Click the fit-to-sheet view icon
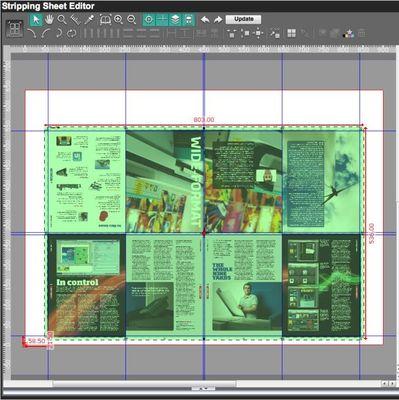The height and width of the screenshot is (400, 399). click(x=105, y=20)
